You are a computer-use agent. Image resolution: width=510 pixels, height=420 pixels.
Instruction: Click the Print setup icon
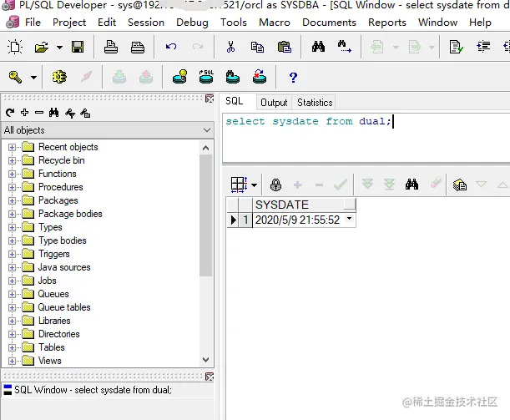point(138,47)
